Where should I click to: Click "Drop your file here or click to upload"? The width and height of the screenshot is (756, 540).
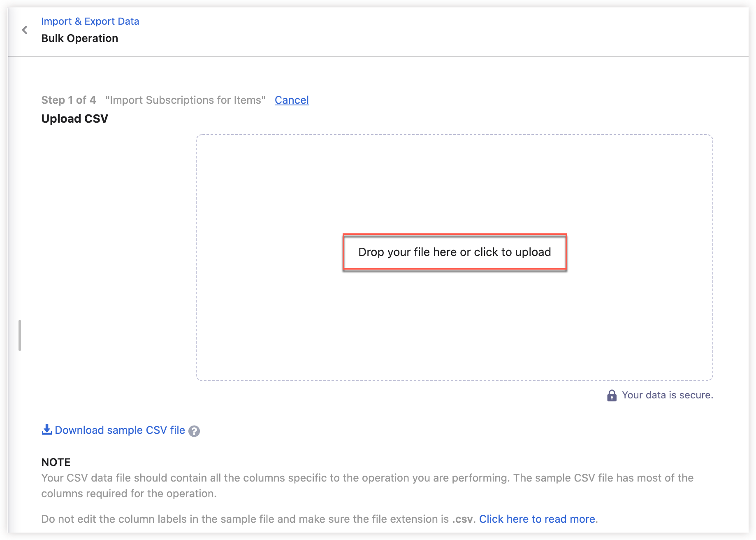pyautogui.click(x=455, y=252)
